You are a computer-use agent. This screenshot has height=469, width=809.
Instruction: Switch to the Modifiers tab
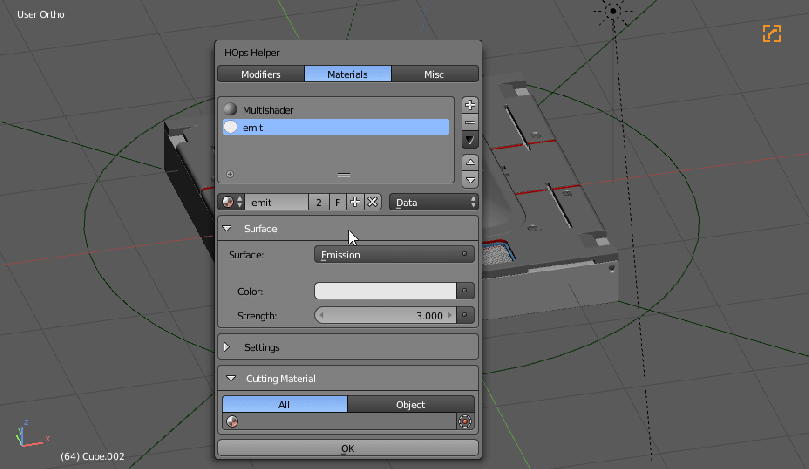tap(260, 74)
